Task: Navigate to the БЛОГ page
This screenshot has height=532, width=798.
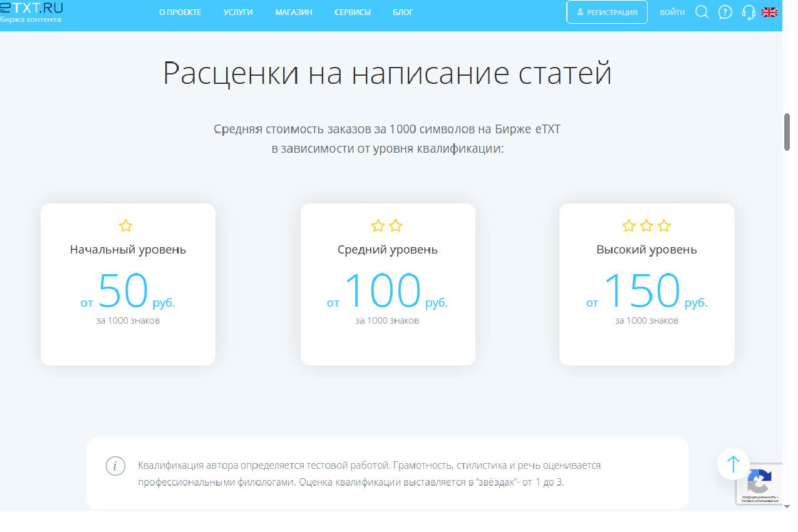Action: tap(403, 12)
